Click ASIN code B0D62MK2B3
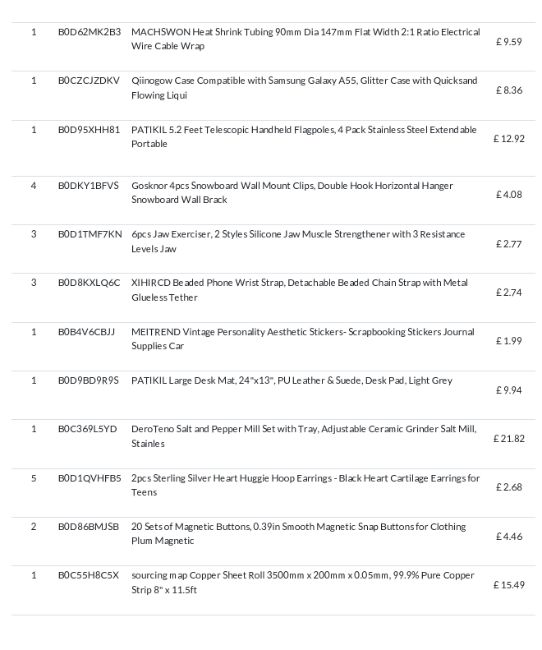Viewport: 542px width, 650px height. pos(89,32)
